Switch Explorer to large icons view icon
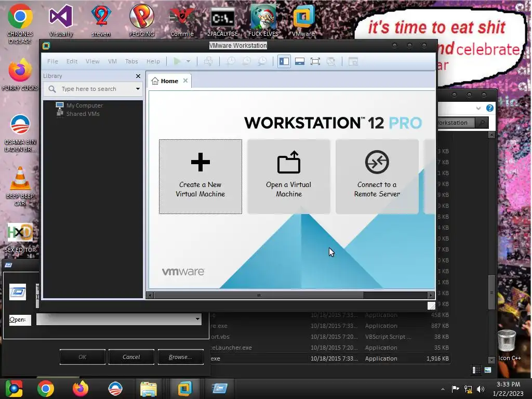Image resolution: width=532 pixels, height=399 pixels. [x=488, y=370]
